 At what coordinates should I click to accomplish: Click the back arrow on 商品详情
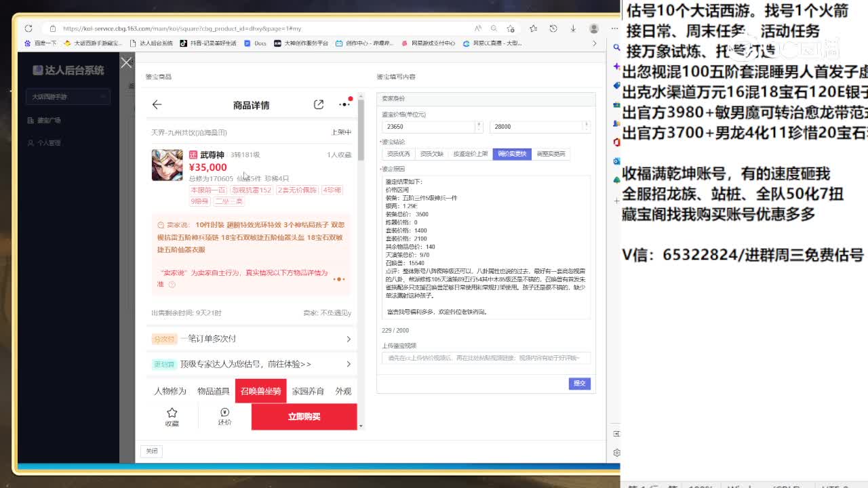[x=157, y=104]
